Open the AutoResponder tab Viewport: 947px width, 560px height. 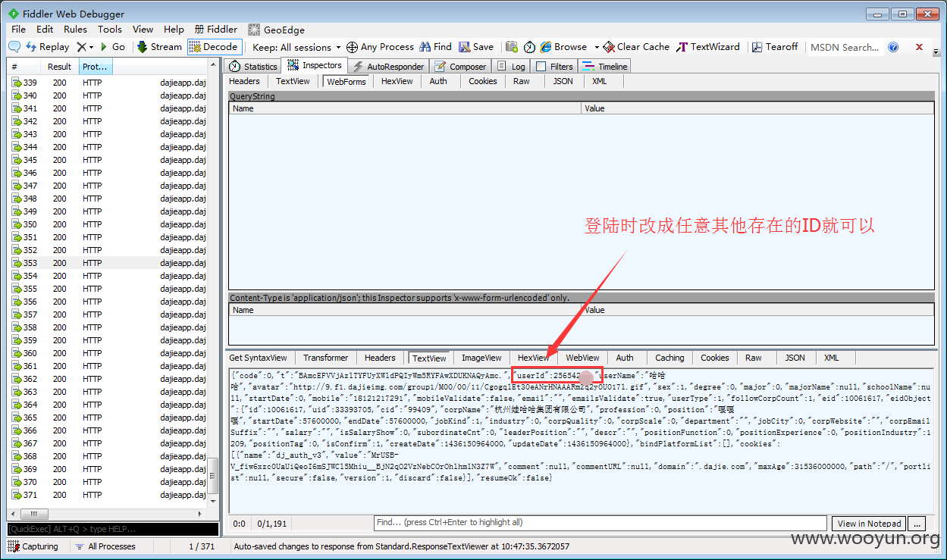(x=388, y=67)
